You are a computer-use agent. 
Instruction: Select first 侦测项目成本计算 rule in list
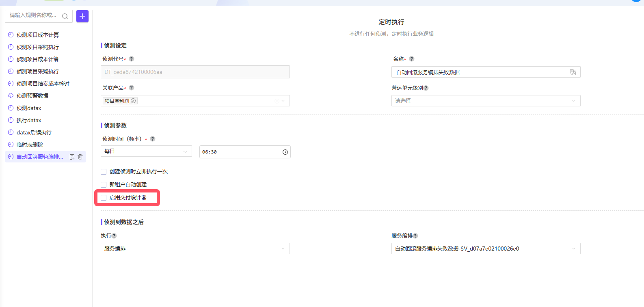click(45, 35)
